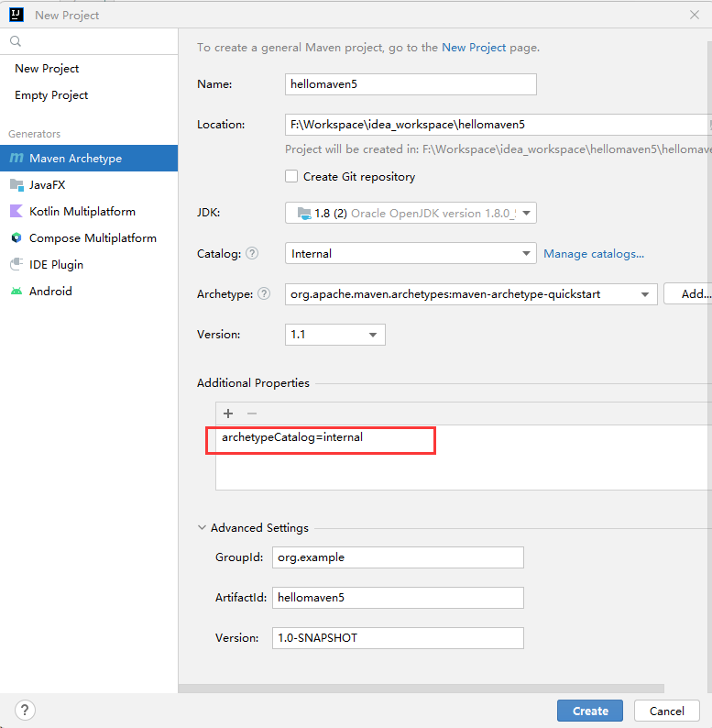
Task: Click the Android robot icon
Action: (16, 291)
